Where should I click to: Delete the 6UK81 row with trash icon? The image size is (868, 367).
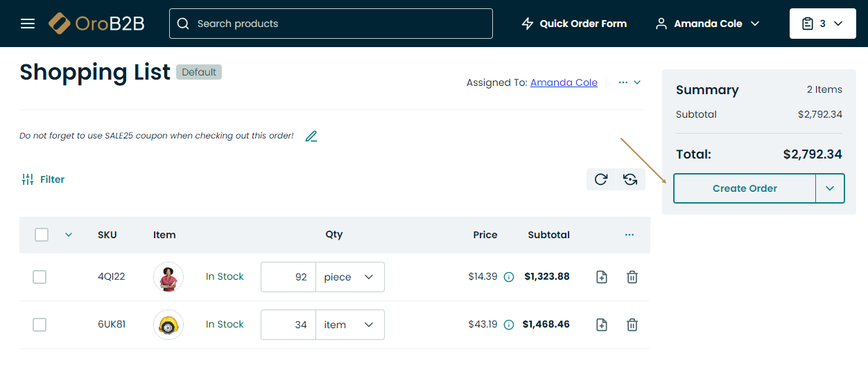pyautogui.click(x=632, y=325)
